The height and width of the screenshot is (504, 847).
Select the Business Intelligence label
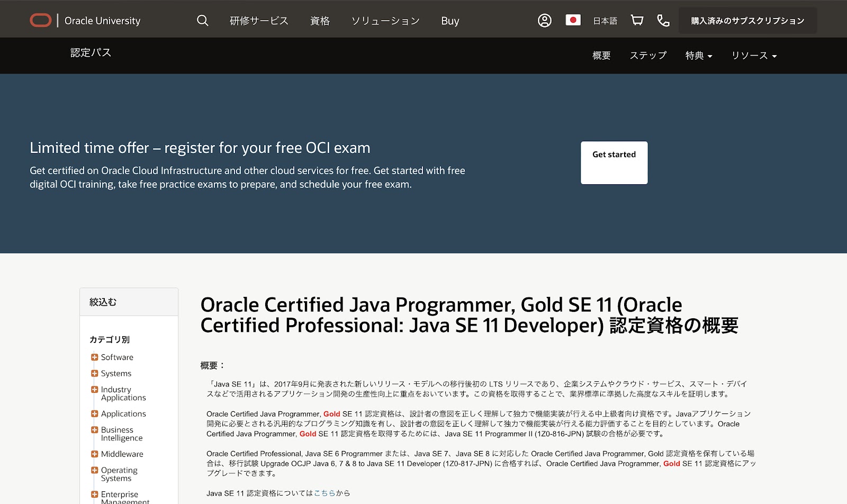(x=122, y=434)
